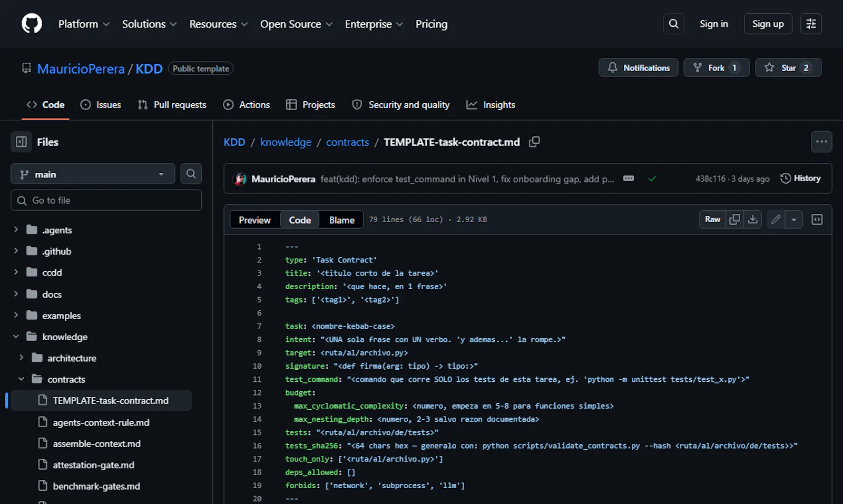Expand the .github folder

pyautogui.click(x=16, y=251)
